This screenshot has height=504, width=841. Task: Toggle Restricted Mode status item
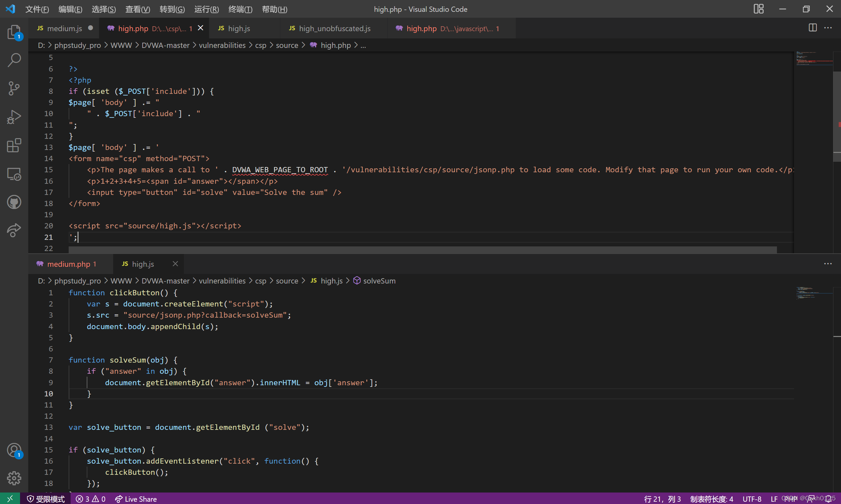(x=46, y=498)
